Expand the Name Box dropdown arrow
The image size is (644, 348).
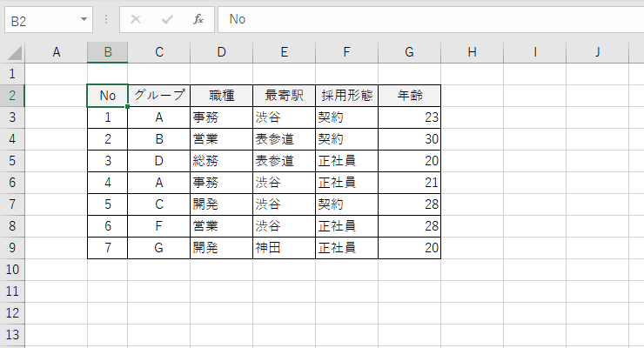pyautogui.click(x=84, y=19)
